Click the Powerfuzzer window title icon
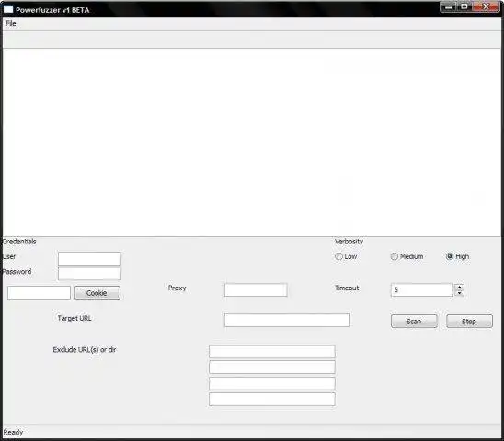504x441 pixels. coord(8,9)
